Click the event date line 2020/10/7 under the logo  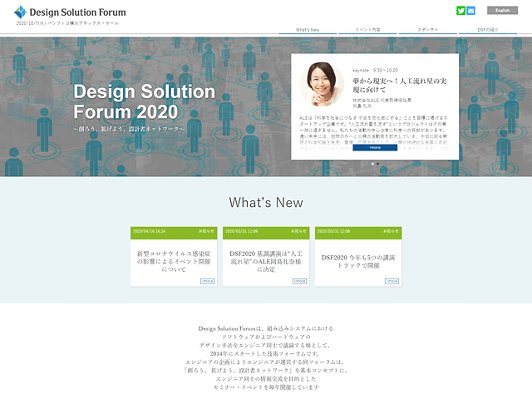(x=67, y=23)
